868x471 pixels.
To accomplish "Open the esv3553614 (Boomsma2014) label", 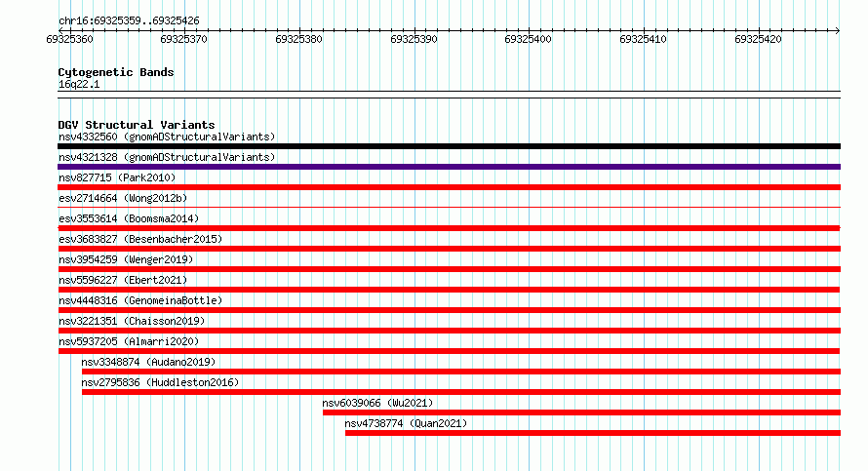I will pyautogui.click(x=129, y=218).
